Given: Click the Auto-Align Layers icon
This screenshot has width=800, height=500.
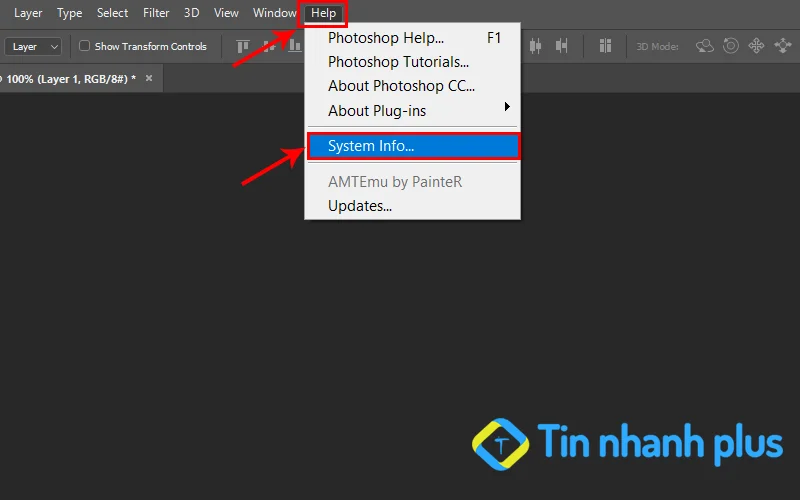Looking at the screenshot, I should (x=605, y=46).
